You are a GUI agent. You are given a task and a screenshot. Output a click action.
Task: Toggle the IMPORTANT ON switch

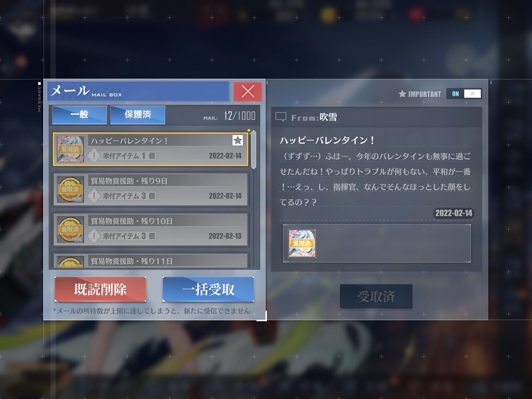[x=464, y=94]
